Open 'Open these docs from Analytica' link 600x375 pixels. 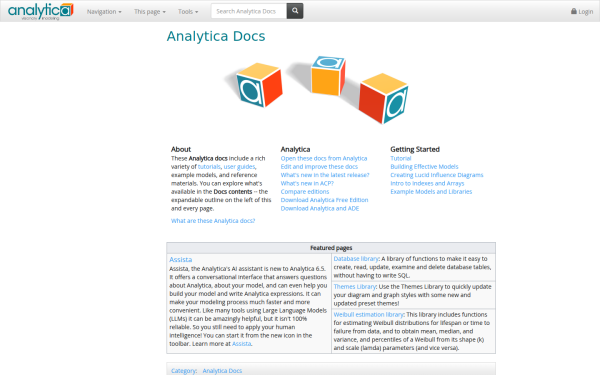[x=324, y=158]
